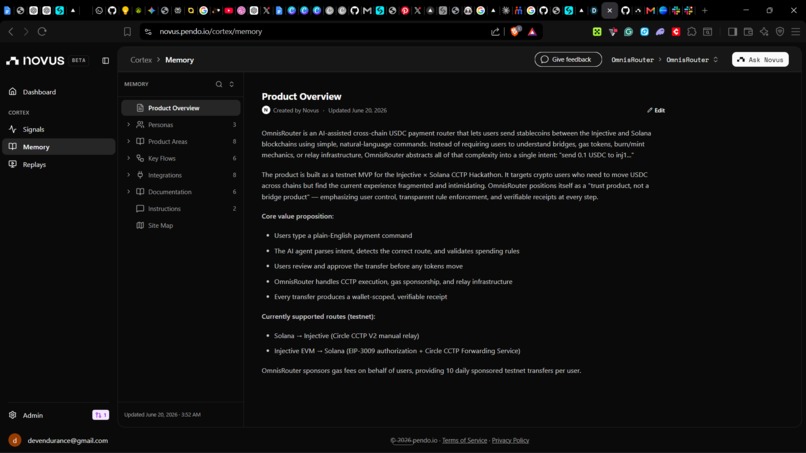Edit the Product Overview page
This screenshot has width=806, height=453.
[656, 111]
